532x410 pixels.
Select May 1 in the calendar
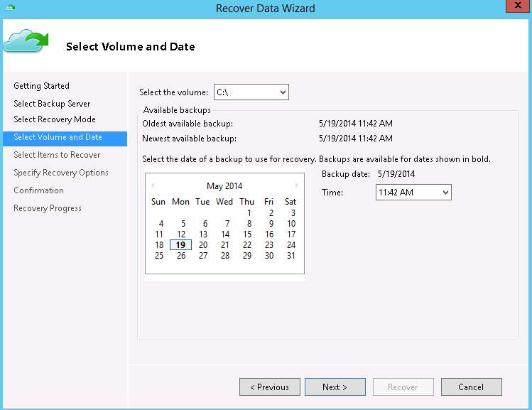(249, 213)
